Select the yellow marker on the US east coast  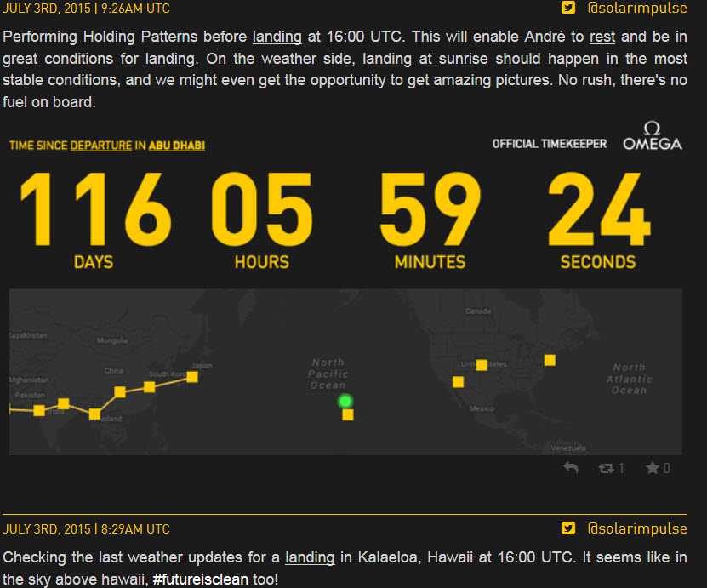[550, 360]
